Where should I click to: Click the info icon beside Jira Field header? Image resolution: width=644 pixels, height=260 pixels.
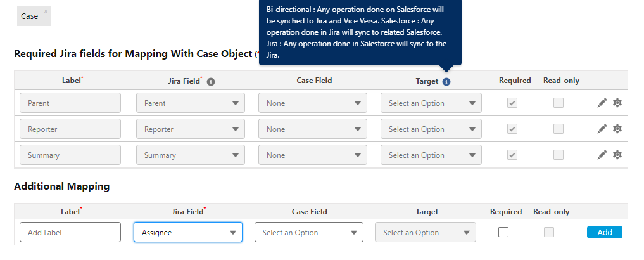[211, 81]
